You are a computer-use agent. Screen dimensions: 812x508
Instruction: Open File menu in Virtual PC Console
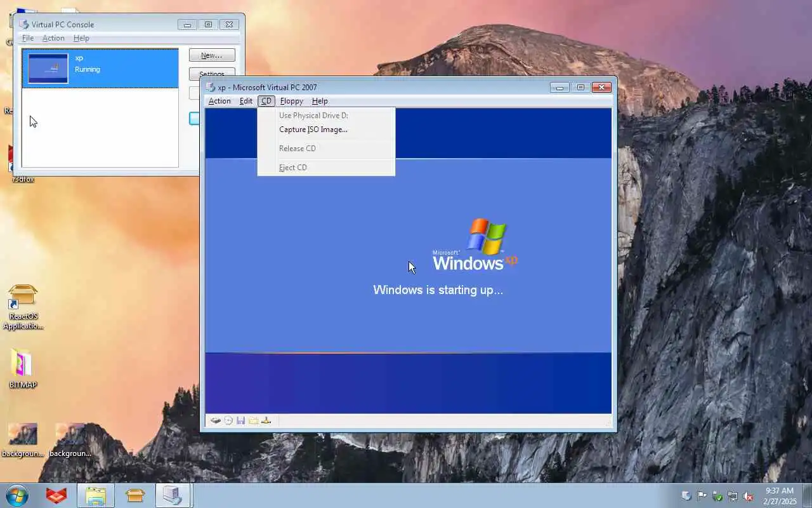point(28,38)
